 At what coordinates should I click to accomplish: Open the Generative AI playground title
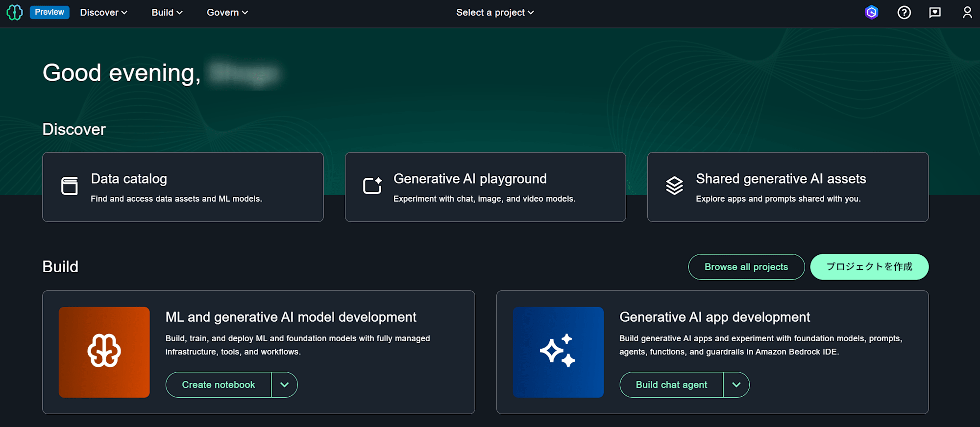pos(470,179)
